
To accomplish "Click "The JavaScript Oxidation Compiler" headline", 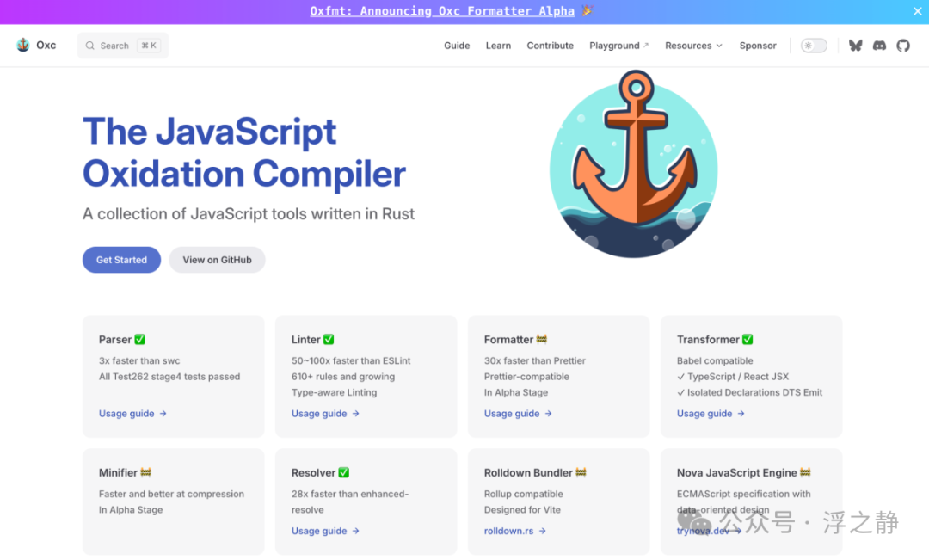I will (244, 152).
